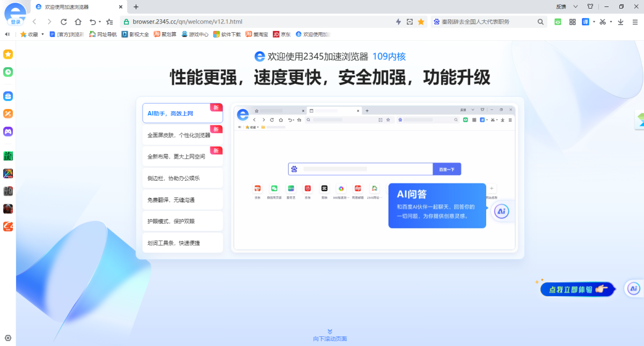Expand the translate icon's dropdown arrow
The image size is (644, 346).
click(x=594, y=22)
